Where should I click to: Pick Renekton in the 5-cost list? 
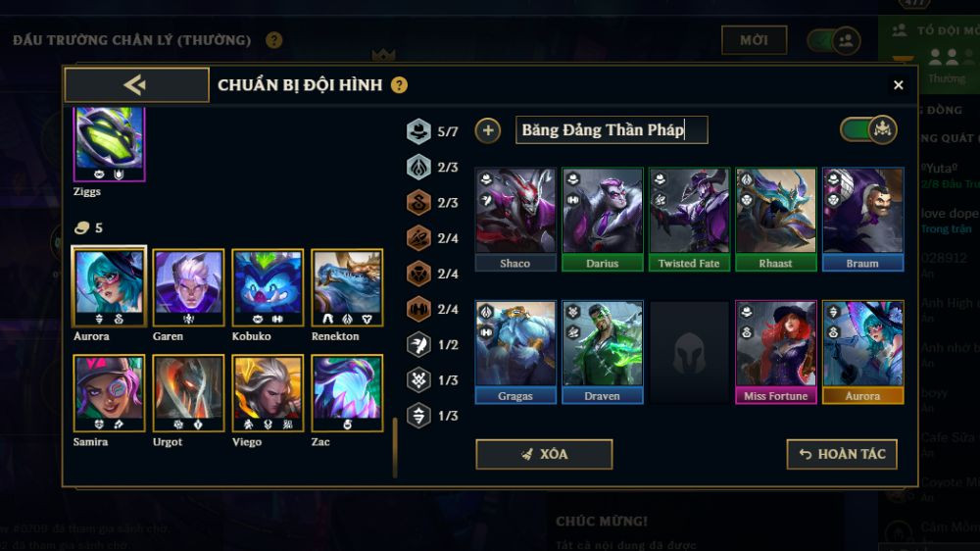(347, 287)
